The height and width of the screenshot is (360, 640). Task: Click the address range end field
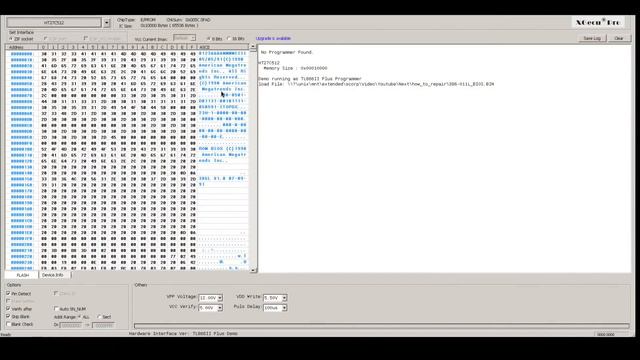pos(104,325)
